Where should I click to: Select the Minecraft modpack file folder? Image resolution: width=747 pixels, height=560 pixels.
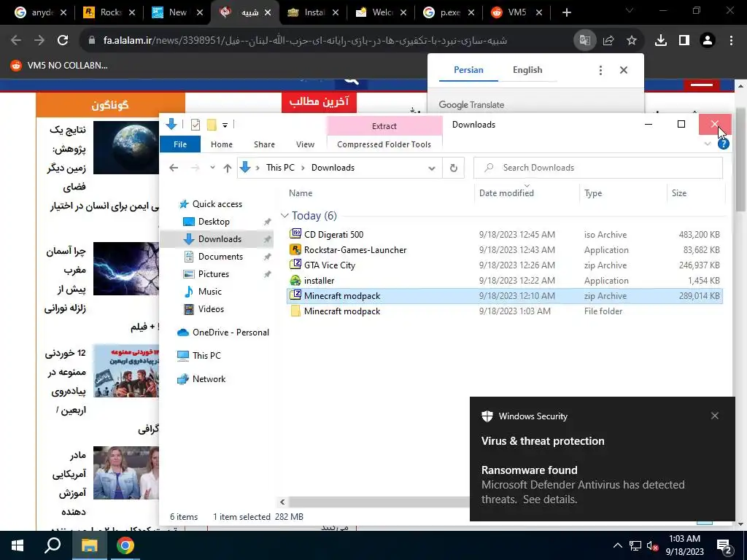505,311
